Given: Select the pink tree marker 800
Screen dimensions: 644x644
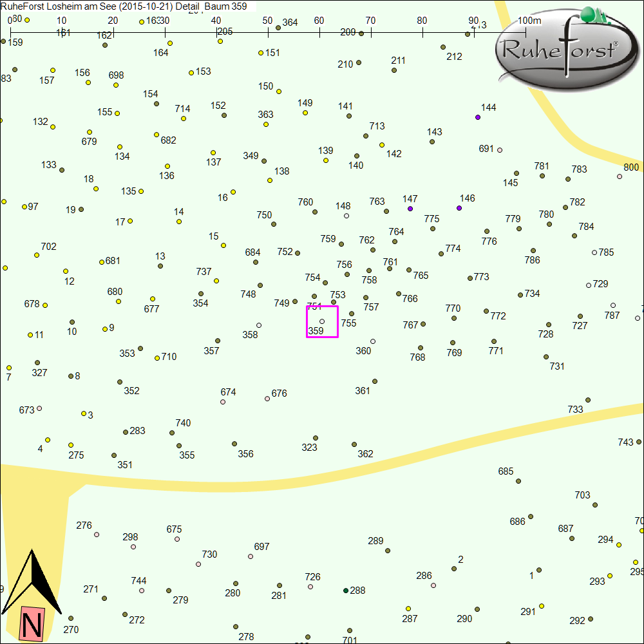Looking at the screenshot, I should click(620, 176).
